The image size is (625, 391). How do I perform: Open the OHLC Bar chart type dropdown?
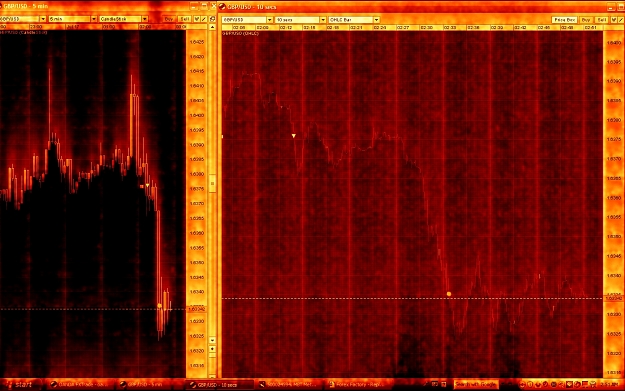point(376,20)
